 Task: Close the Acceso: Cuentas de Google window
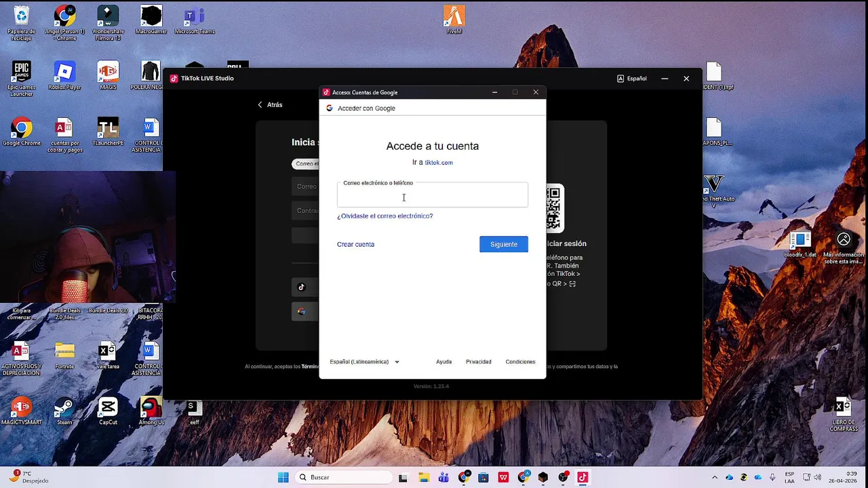tap(536, 92)
